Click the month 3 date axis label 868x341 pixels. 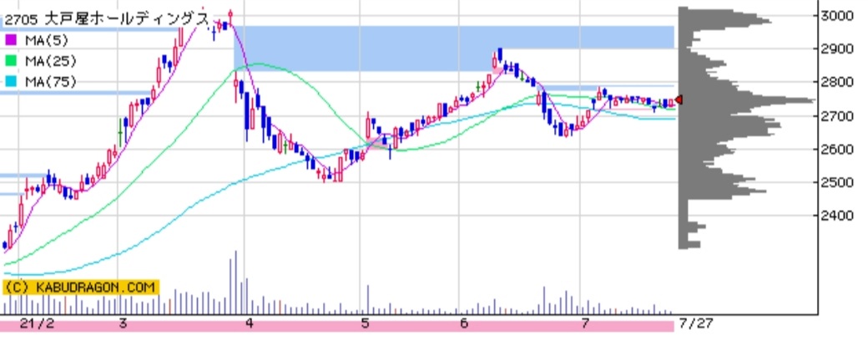point(123,323)
